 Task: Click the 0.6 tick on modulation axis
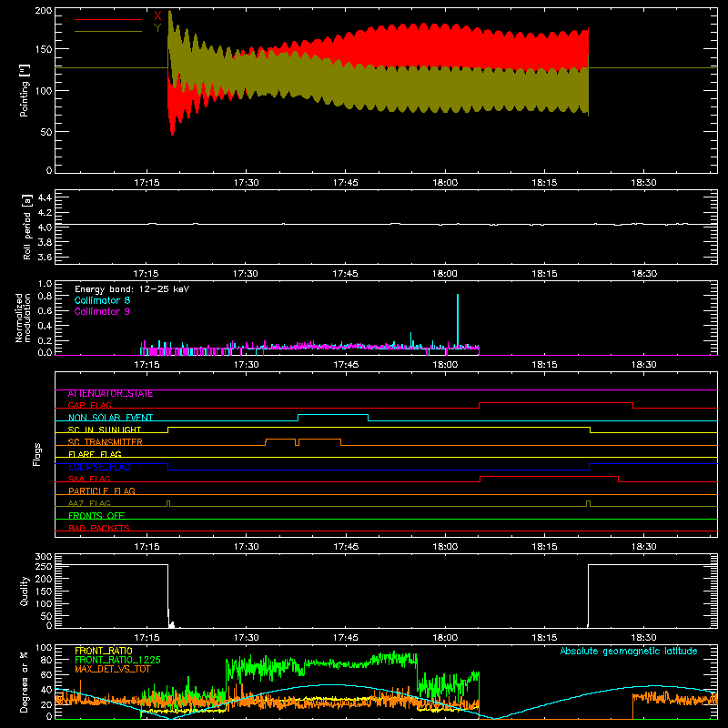click(45, 311)
